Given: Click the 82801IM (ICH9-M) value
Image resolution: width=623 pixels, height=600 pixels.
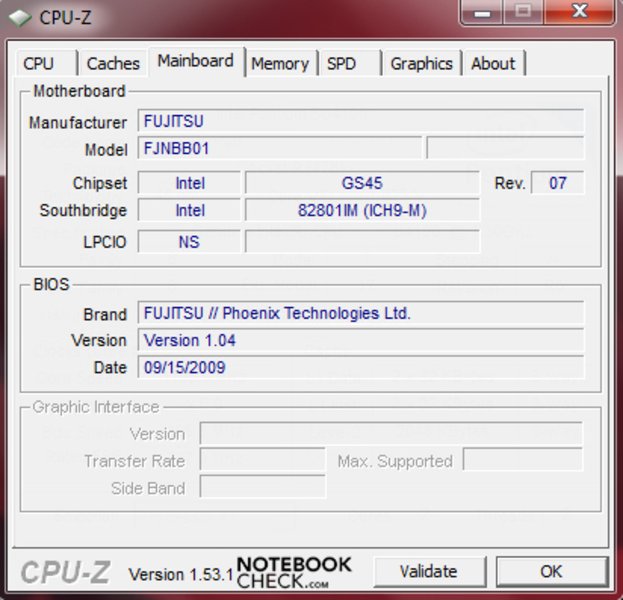Looking at the screenshot, I should pyautogui.click(x=362, y=210).
